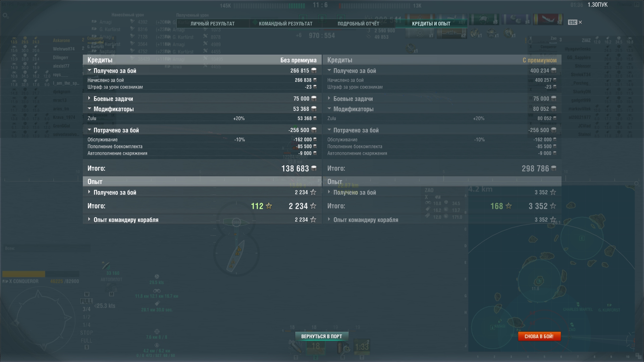Collapse Модификаторы section with premium
Screen dimensions: 644x362
(329, 109)
